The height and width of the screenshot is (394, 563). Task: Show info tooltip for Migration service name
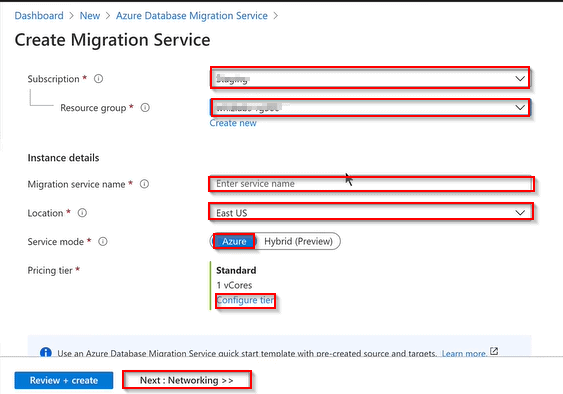(144, 184)
